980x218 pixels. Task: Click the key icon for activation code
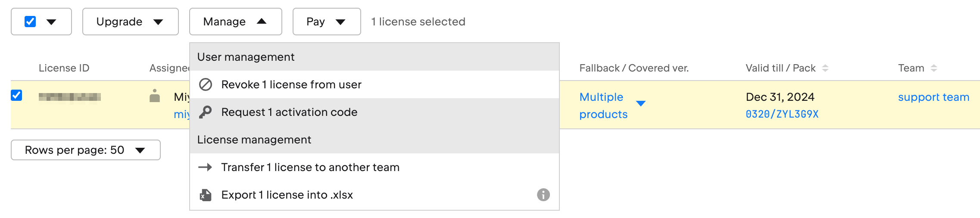click(205, 112)
